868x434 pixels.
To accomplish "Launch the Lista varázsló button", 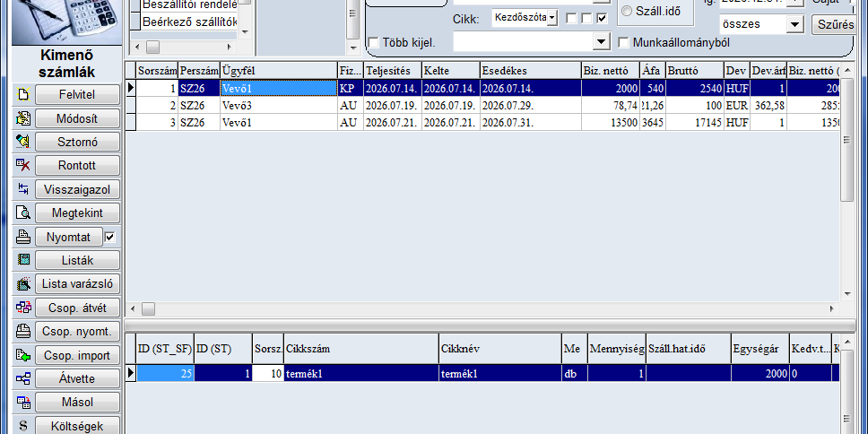I will tap(77, 284).
